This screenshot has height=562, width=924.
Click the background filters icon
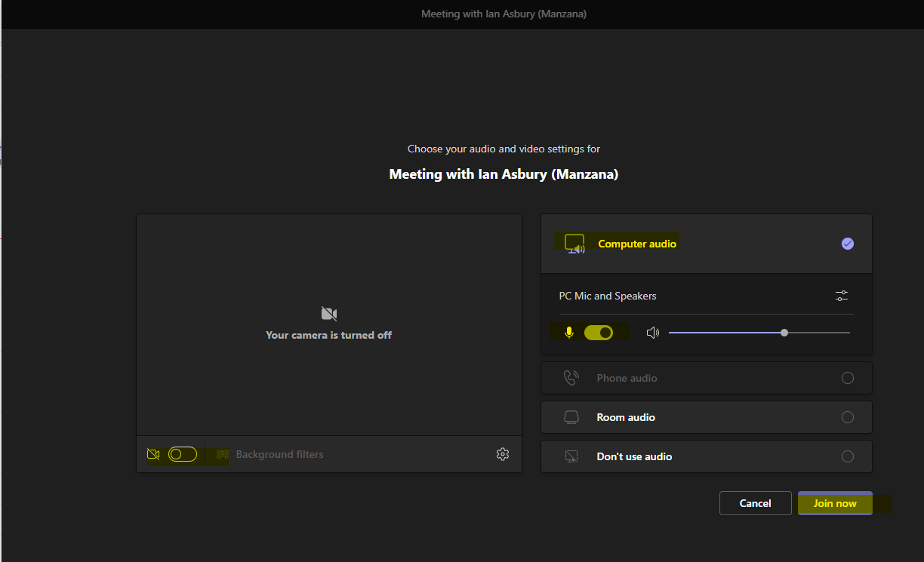tap(223, 454)
